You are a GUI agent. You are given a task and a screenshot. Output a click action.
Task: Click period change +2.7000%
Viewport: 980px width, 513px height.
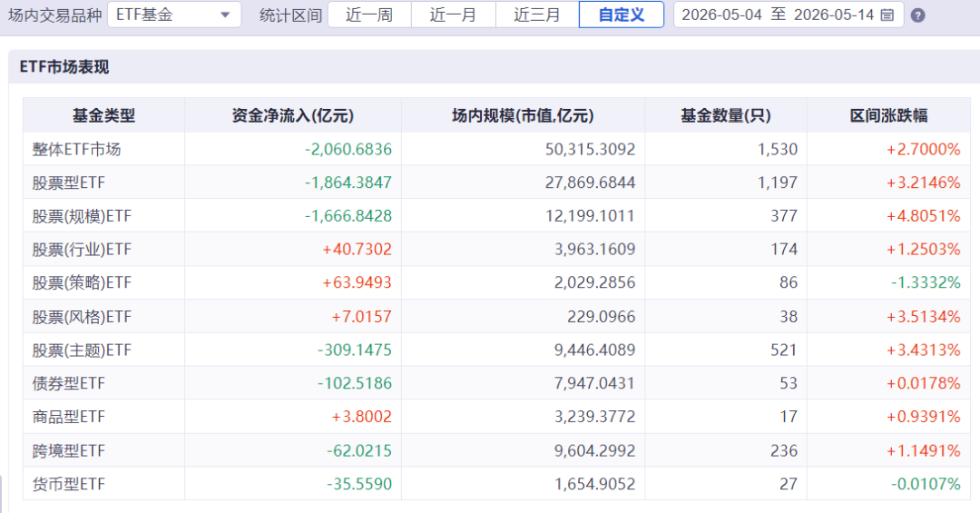point(923,149)
